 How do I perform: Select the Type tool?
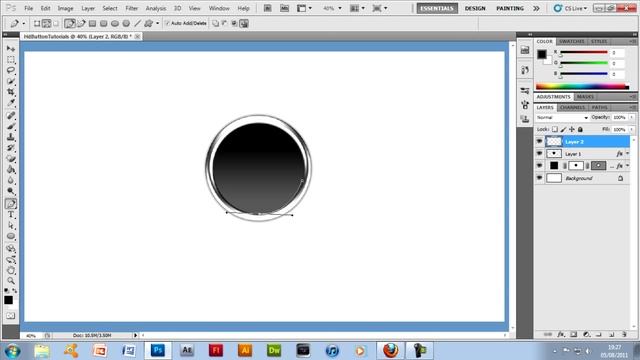(x=11, y=215)
